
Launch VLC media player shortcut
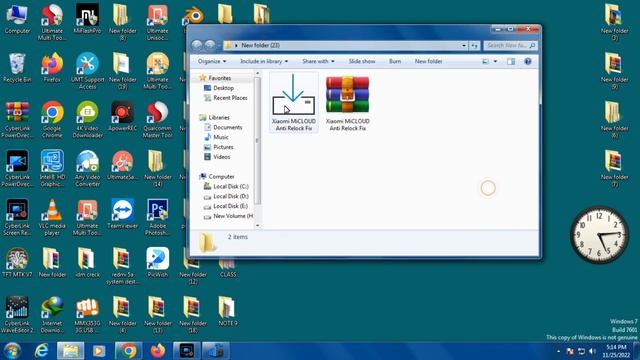52,217
